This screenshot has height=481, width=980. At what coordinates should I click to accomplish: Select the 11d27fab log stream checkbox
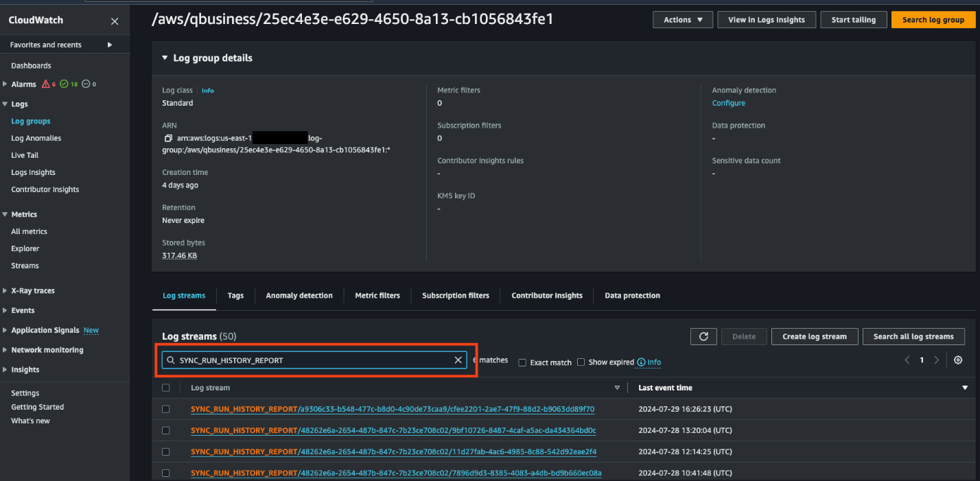pyautogui.click(x=165, y=451)
